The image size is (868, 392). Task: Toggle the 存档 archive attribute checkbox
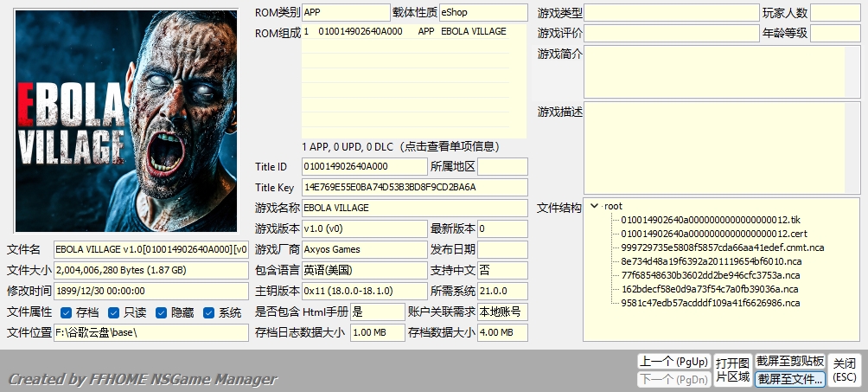click(x=67, y=312)
